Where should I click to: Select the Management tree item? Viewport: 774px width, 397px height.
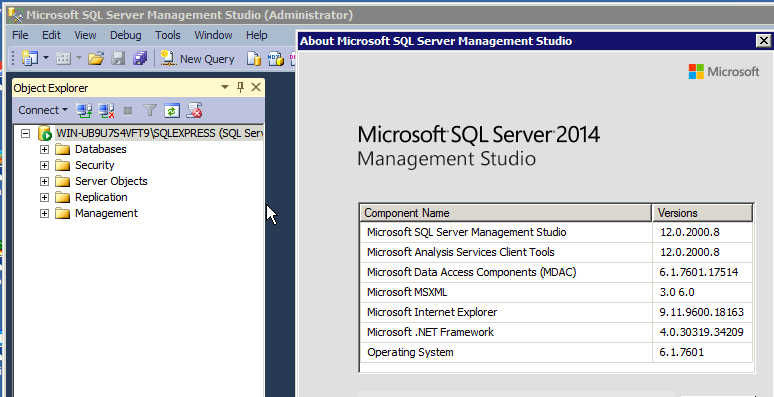106,213
